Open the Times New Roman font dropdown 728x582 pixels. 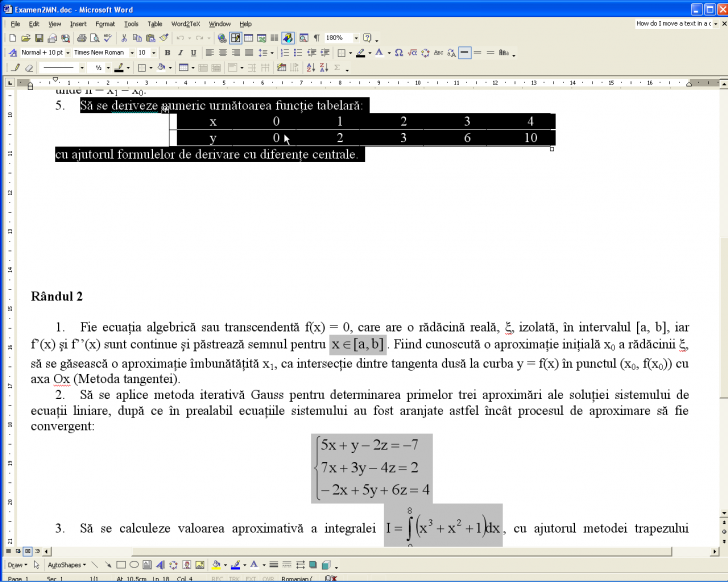click(x=132, y=53)
